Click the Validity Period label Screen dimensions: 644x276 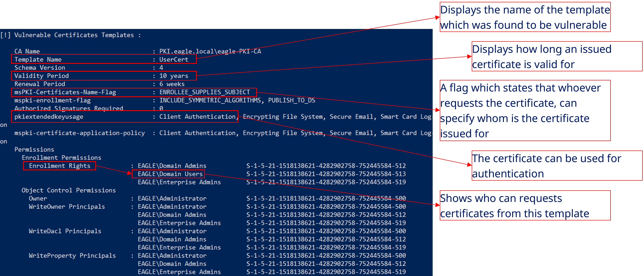click(41, 75)
